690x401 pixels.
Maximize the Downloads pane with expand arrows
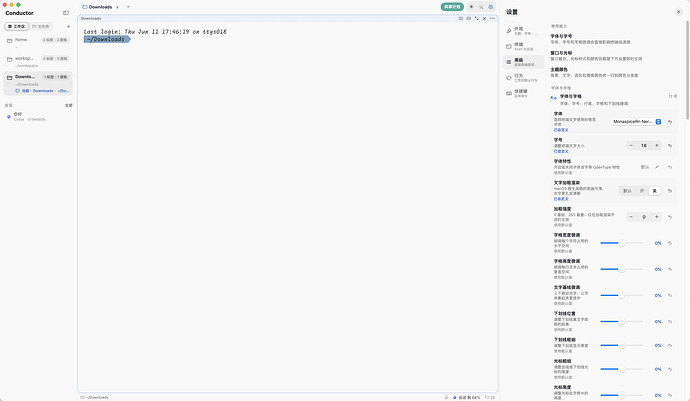click(x=477, y=18)
